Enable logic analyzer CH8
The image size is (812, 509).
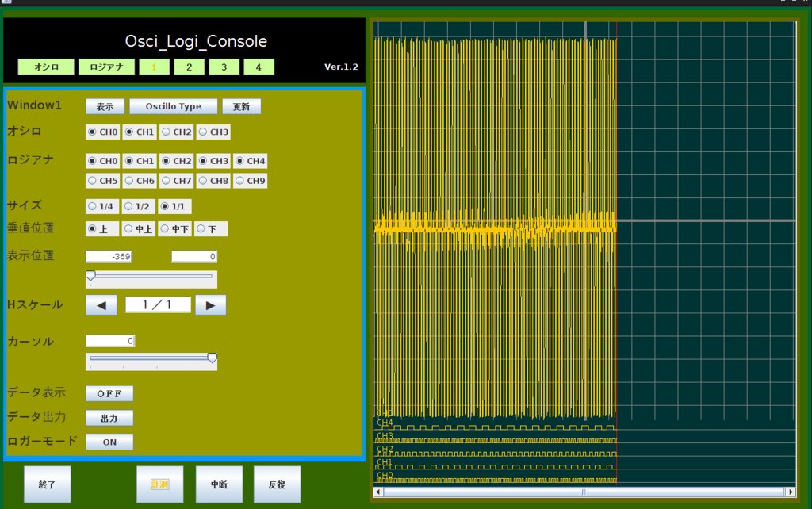click(x=213, y=181)
